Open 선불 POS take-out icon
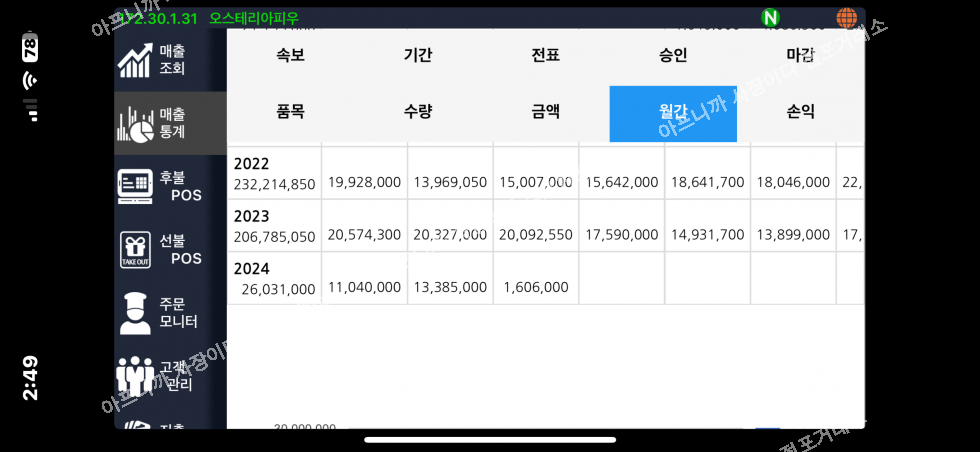Viewport: 980px width, 452px height. (135, 249)
